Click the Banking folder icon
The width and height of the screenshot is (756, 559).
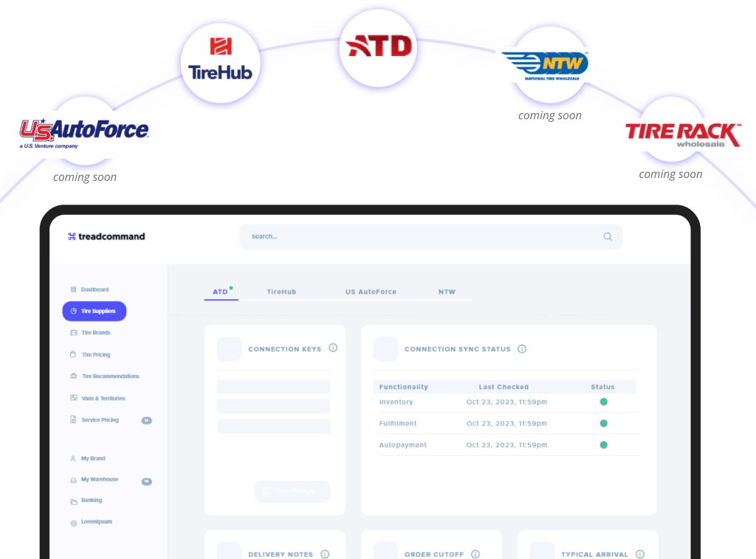pyautogui.click(x=72, y=500)
